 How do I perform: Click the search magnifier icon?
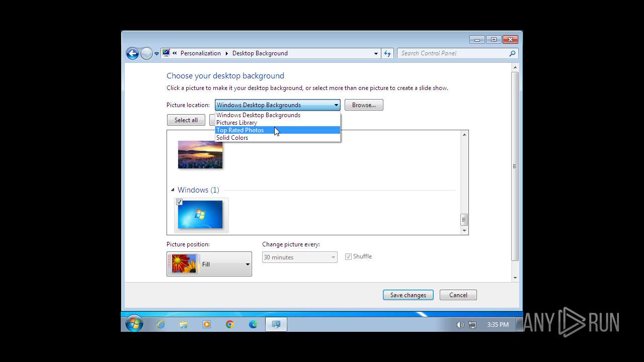tap(512, 53)
